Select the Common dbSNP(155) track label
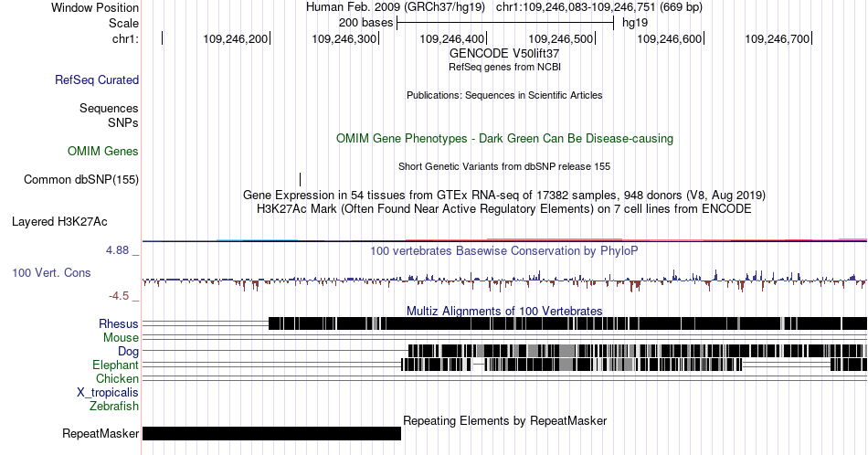The height and width of the screenshot is (455, 868). click(81, 179)
